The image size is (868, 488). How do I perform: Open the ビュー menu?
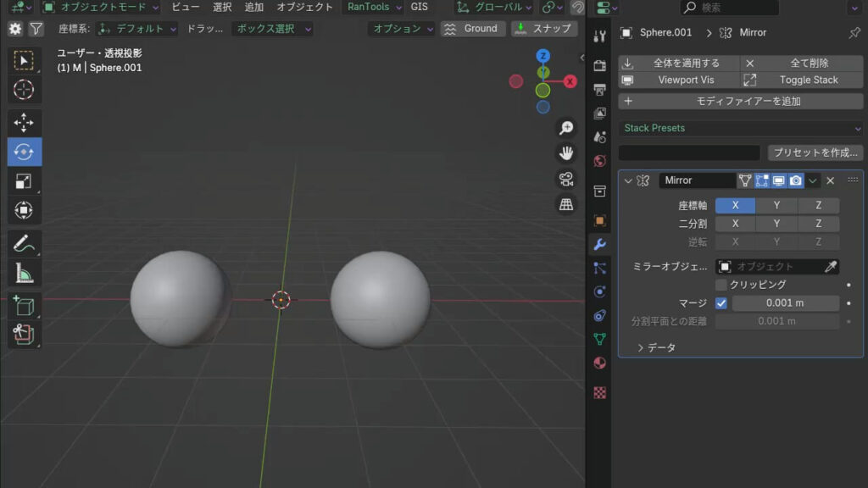pos(186,7)
